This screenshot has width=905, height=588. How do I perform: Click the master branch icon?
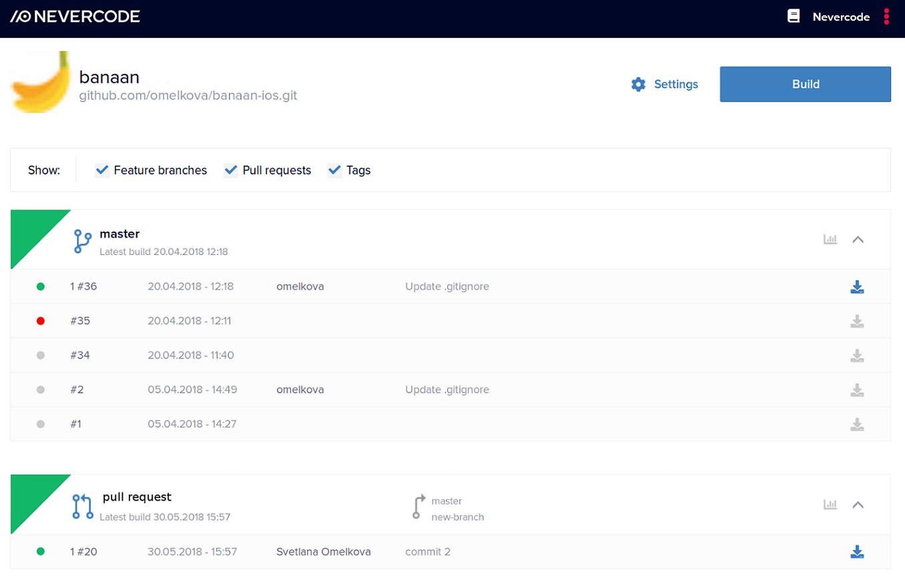pos(82,241)
